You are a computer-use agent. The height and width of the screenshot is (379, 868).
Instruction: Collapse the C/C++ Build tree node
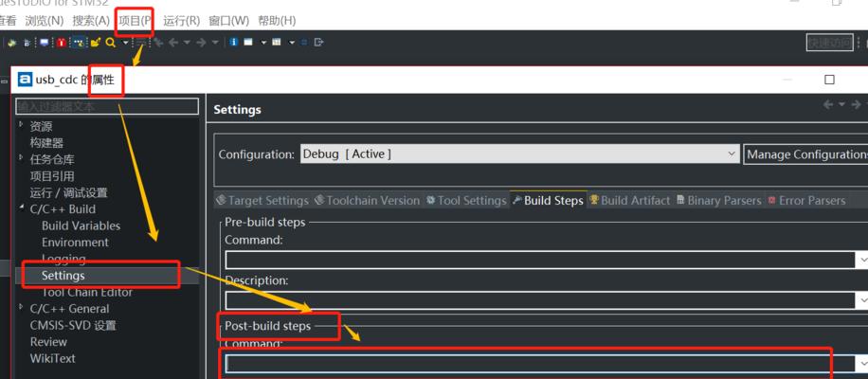21,208
